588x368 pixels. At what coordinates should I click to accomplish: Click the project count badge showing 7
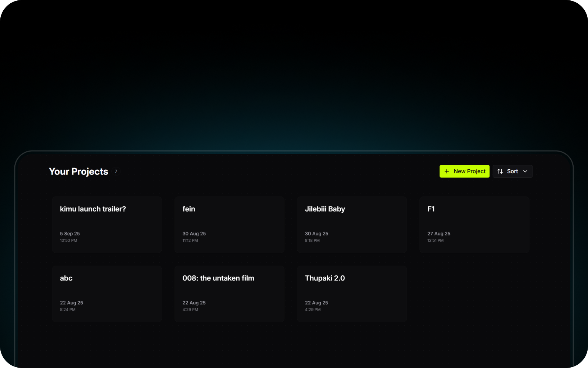click(x=116, y=171)
